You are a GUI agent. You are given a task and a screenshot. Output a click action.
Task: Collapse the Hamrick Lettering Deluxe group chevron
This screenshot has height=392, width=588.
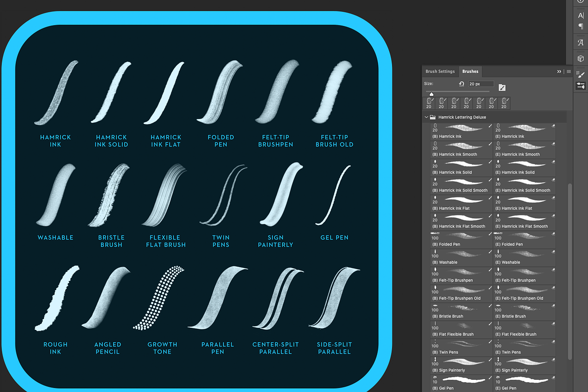click(426, 118)
